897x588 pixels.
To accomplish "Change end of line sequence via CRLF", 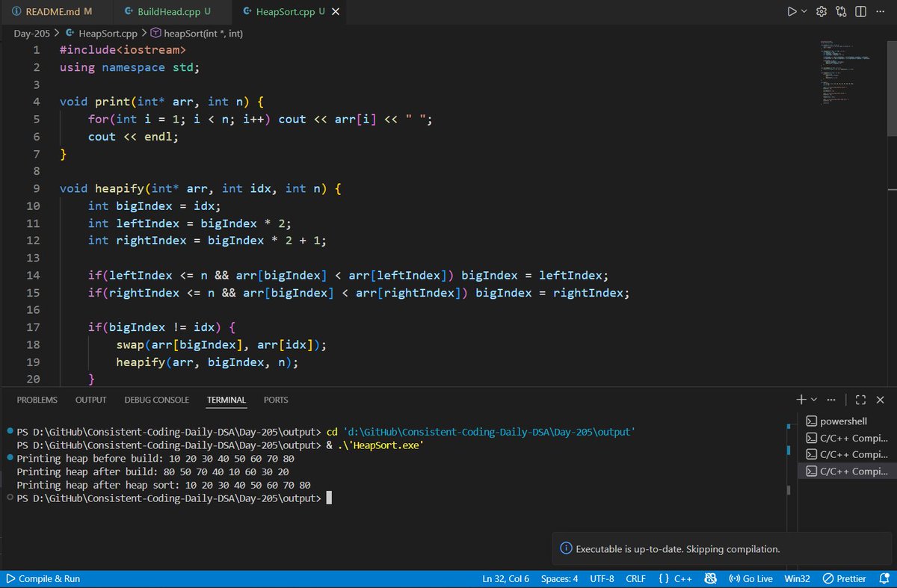I will point(635,579).
